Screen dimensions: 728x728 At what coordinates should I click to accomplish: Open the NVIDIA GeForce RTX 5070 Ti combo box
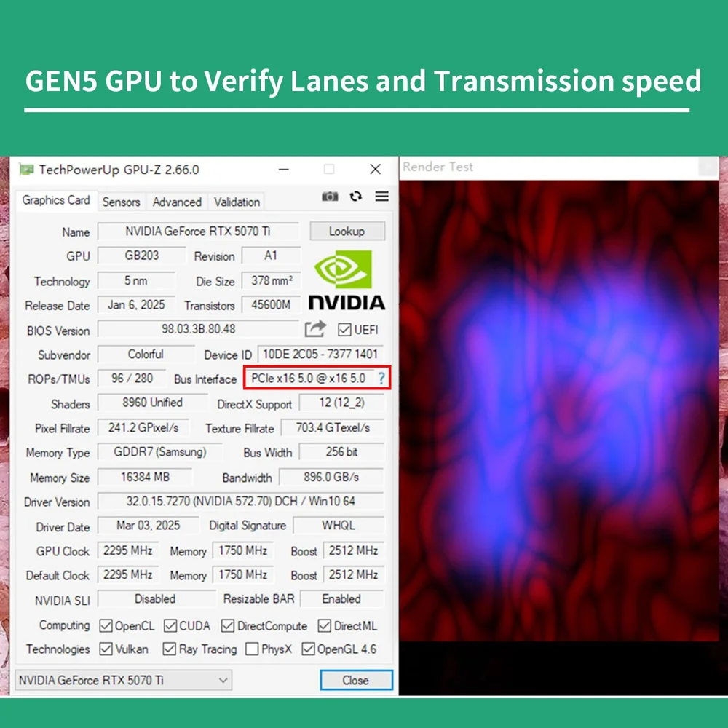click(124, 680)
